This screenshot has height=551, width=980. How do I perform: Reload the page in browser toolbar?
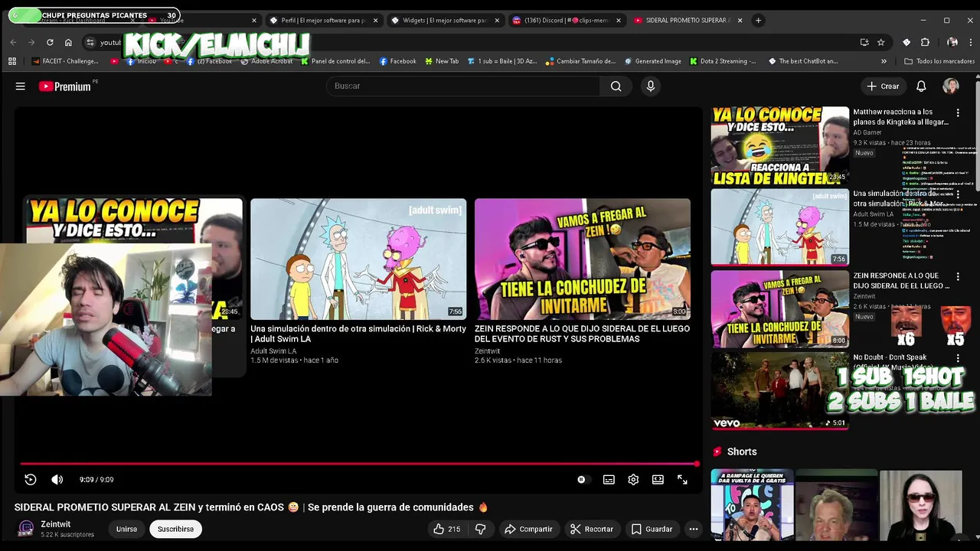(50, 43)
